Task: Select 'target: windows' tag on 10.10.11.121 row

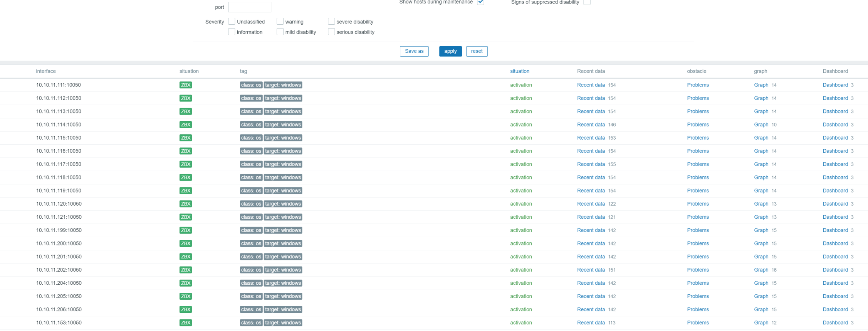Action: (x=283, y=217)
